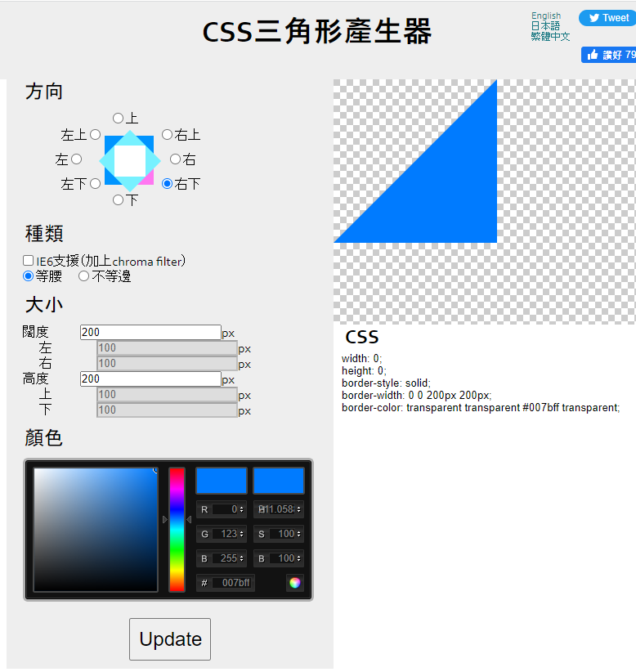Click the right arrow marker beside hue bar
This screenshot has width=636, height=672.
189,519
